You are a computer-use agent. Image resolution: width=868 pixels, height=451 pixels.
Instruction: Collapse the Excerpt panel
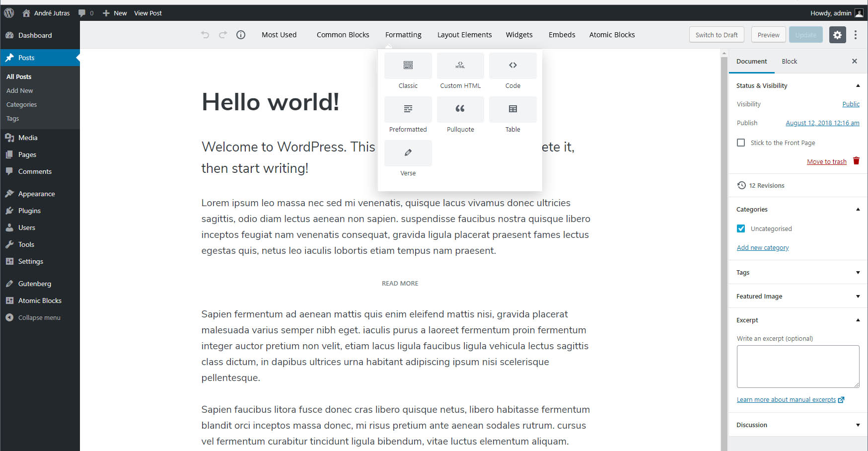[x=798, y=320]
